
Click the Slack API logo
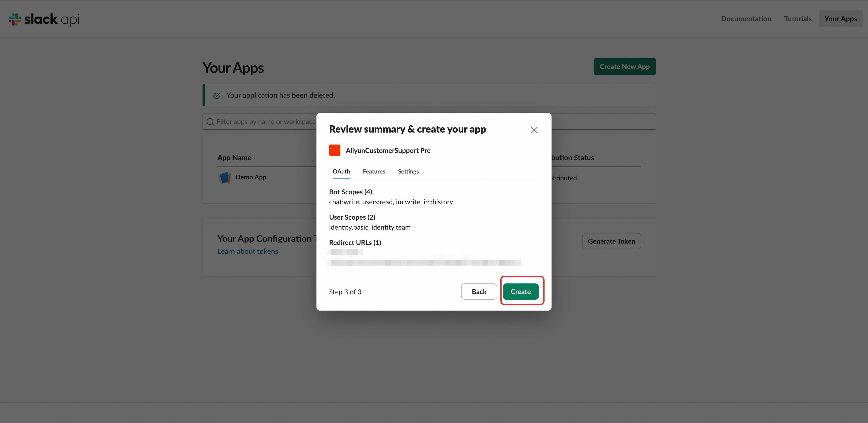[x=44, y=19]
